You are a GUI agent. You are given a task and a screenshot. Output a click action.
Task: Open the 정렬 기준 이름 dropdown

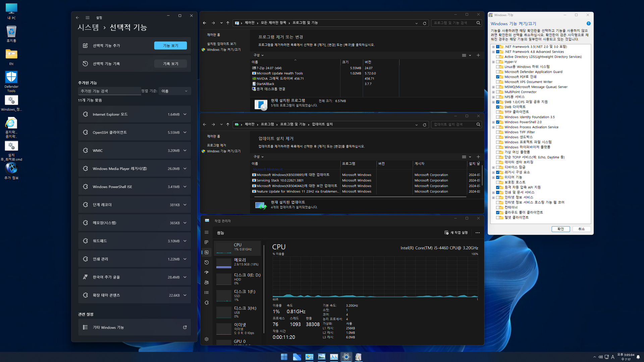pyautogui.click(x=174, y=91)
